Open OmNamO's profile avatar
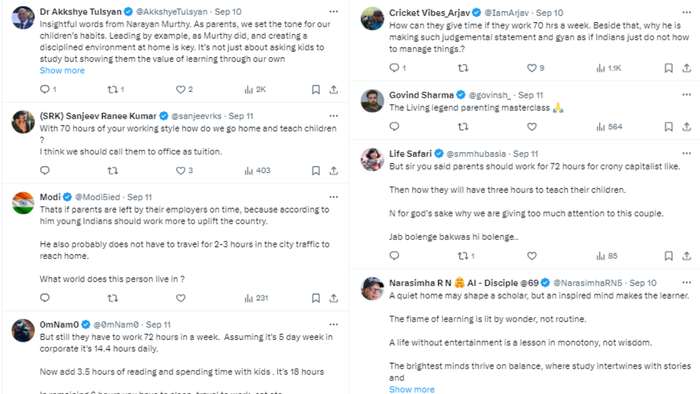Image resolution: width=700 pixels, height=394 pixels. point(23,331)
